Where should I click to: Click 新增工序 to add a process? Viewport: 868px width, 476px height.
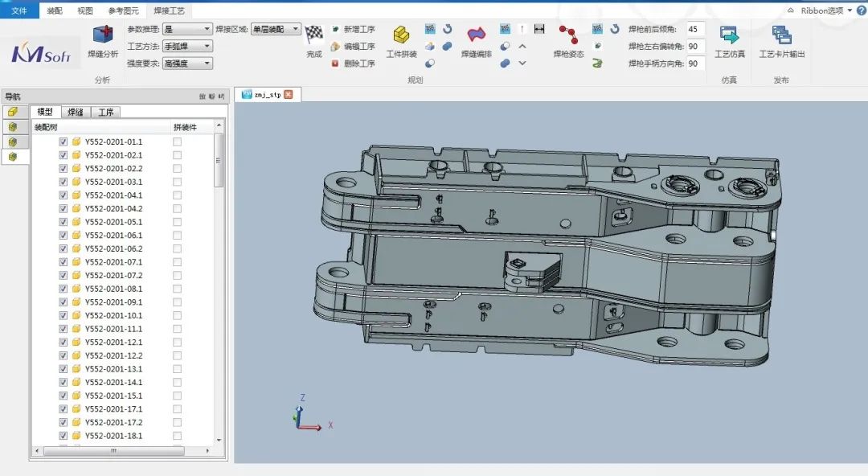click(352, 29)
